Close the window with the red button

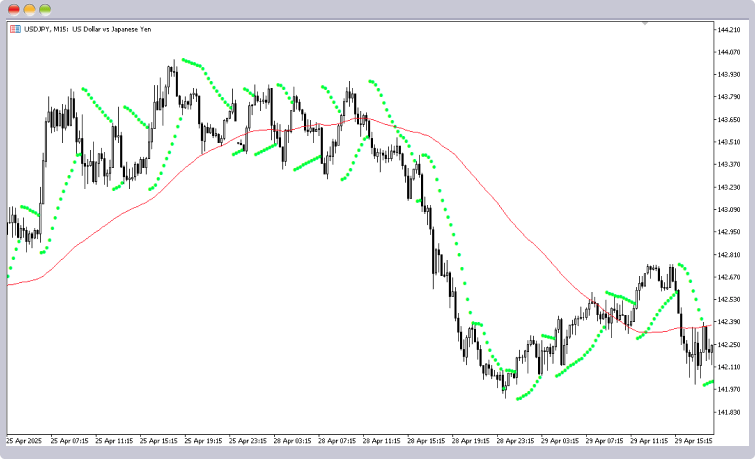(x=13, y=9)
